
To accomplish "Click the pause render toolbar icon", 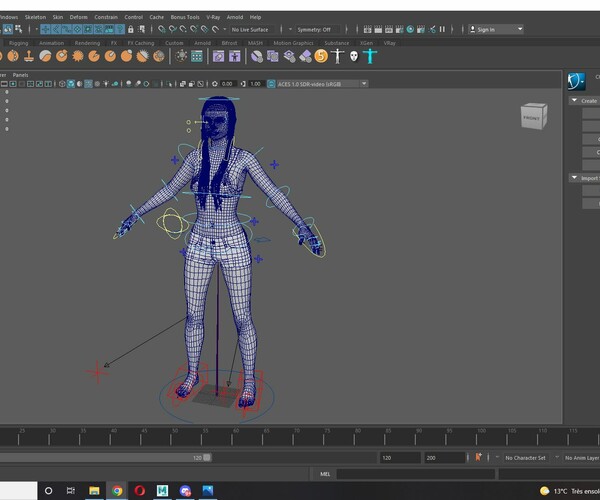I will [442, 29].
